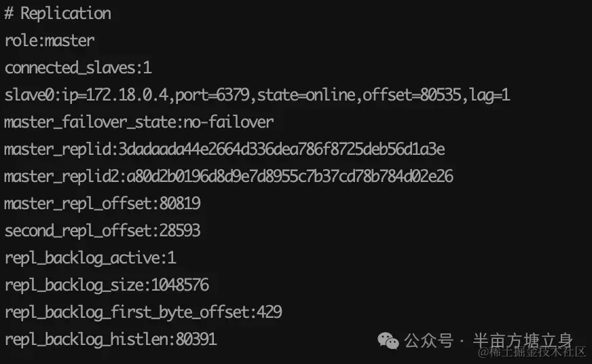
Task: Click the offset=80535 value in slave0 line
Action: [412, 95]
